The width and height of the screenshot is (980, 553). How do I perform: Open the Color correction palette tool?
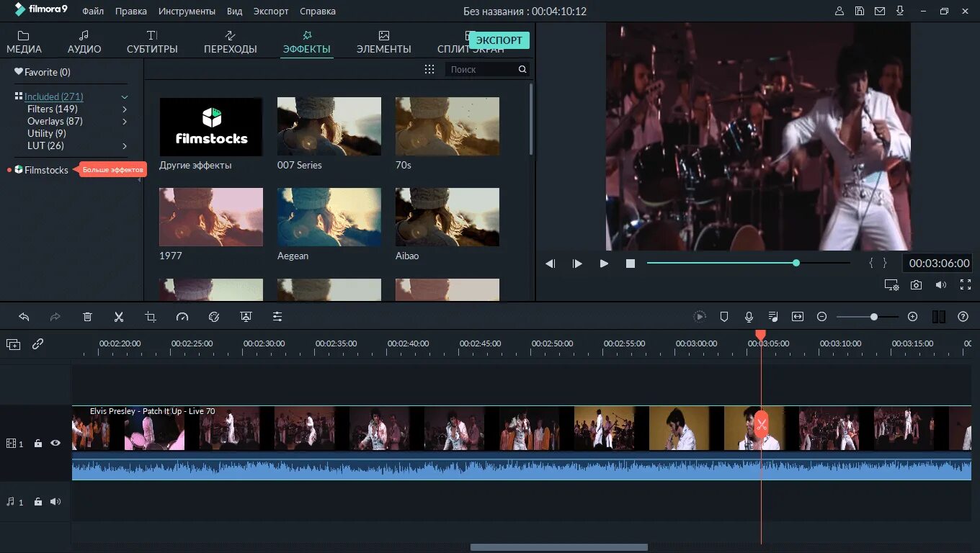[214, 317]
